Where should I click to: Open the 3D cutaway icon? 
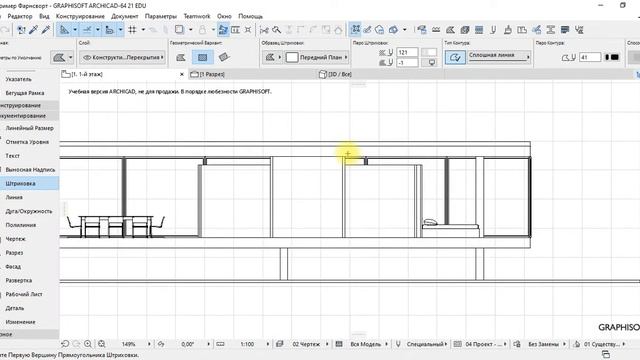(393, 30)
